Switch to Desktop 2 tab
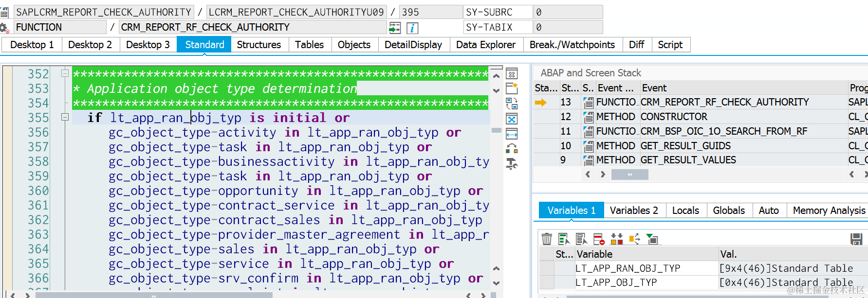Viewport: 868px width, 298px height. point(90,45)
